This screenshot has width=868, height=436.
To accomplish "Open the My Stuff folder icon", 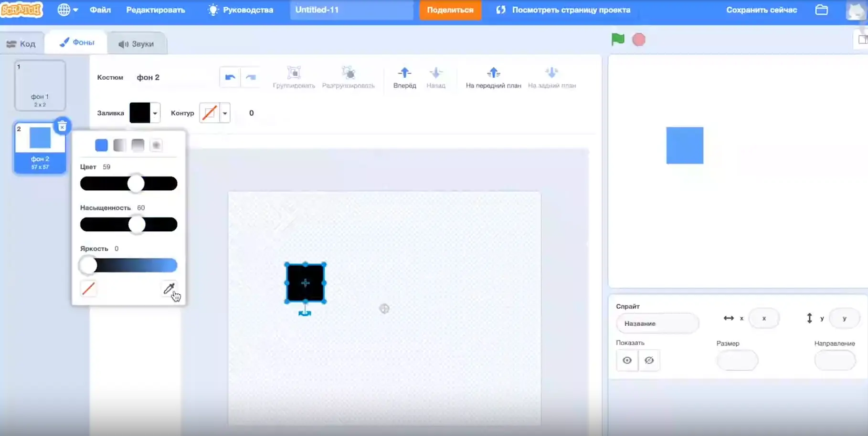I will click(822, 10).
